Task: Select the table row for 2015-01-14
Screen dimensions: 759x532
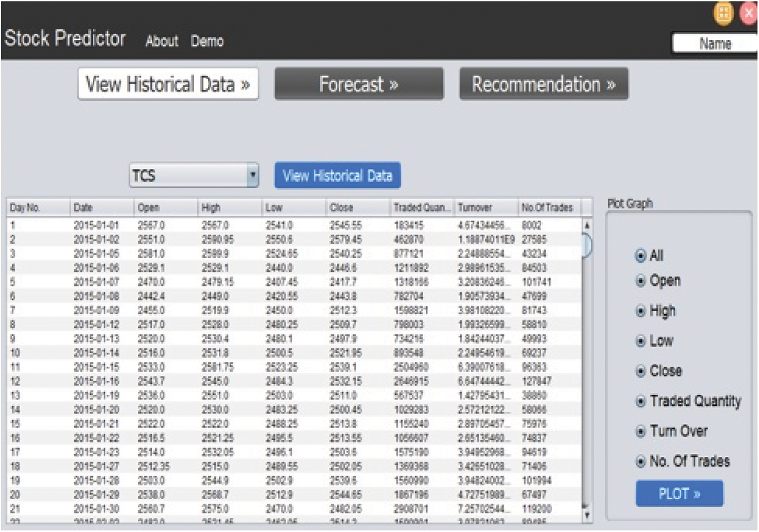Action: [96, 353]
